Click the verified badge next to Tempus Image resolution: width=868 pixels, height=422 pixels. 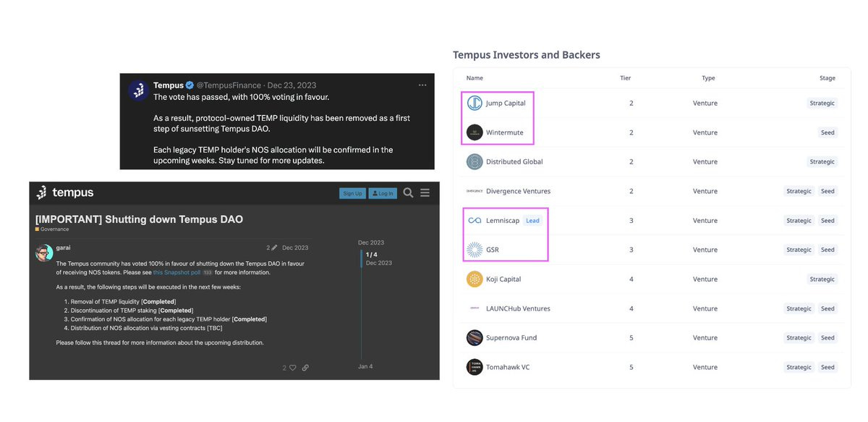[190, 85]
